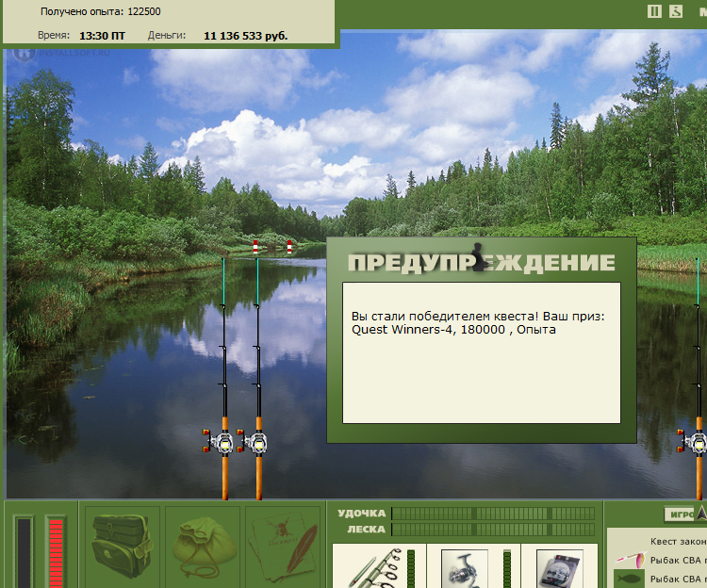This screenshot has width=707, height=588.
Task: Click the pink spoon lure icon in chat
Action: (631, 559)
